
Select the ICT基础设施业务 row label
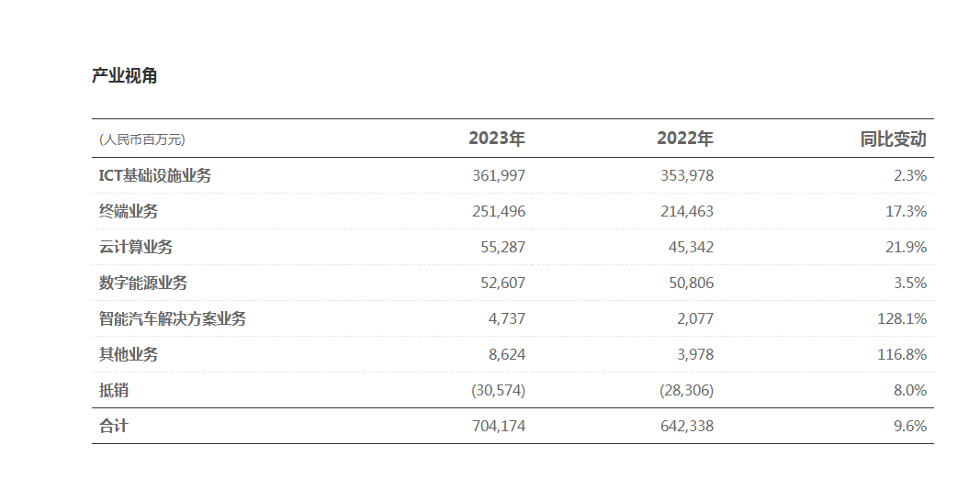pos(155,175)
